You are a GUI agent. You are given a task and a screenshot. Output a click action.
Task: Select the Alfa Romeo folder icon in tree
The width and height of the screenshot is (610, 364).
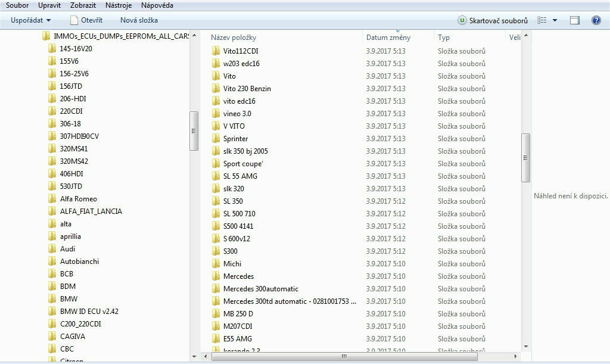52,199
